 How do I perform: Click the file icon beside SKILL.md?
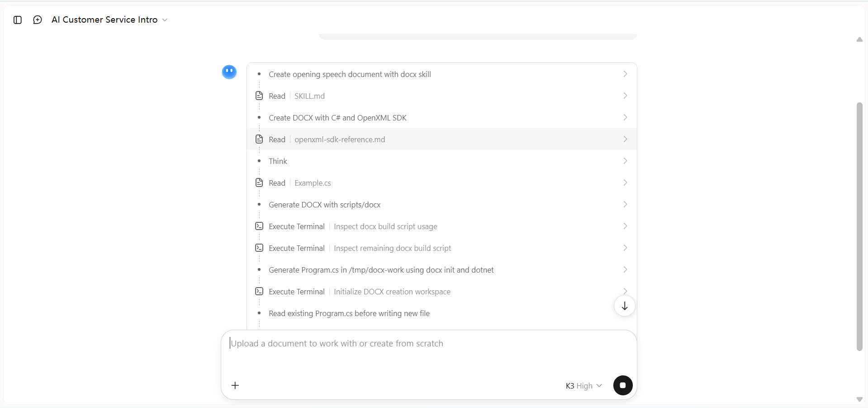(259, 96)
